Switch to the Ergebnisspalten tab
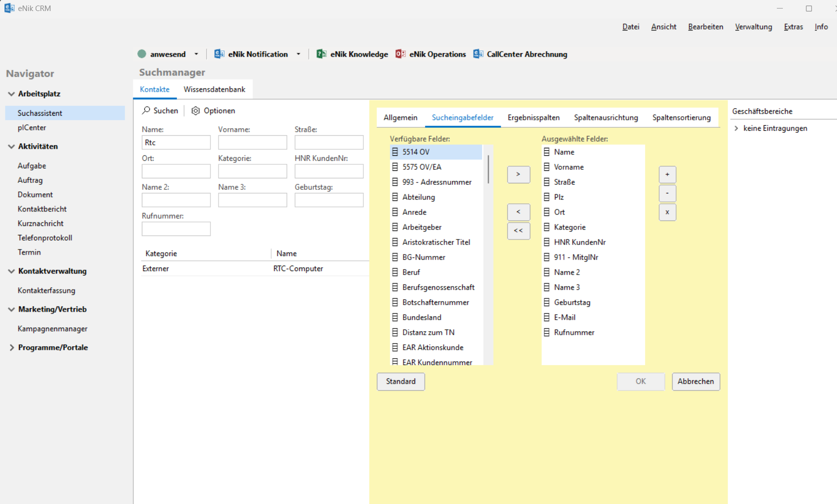 click(x=533, y=117)
